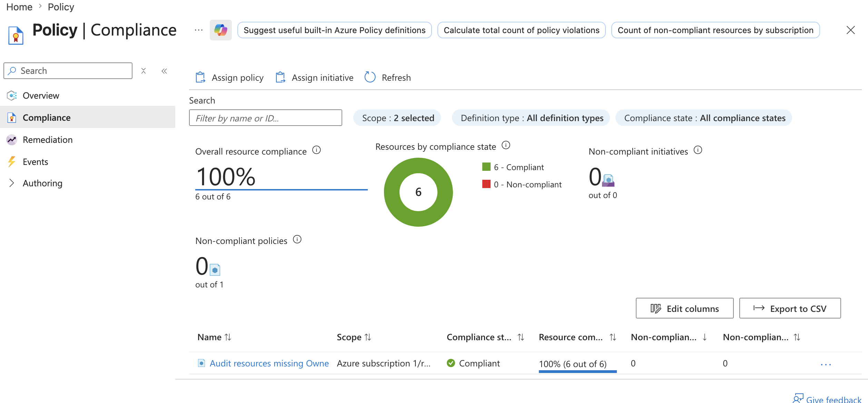Click the green Compliant legend swatch
The image size is (868, 403).
486,167
